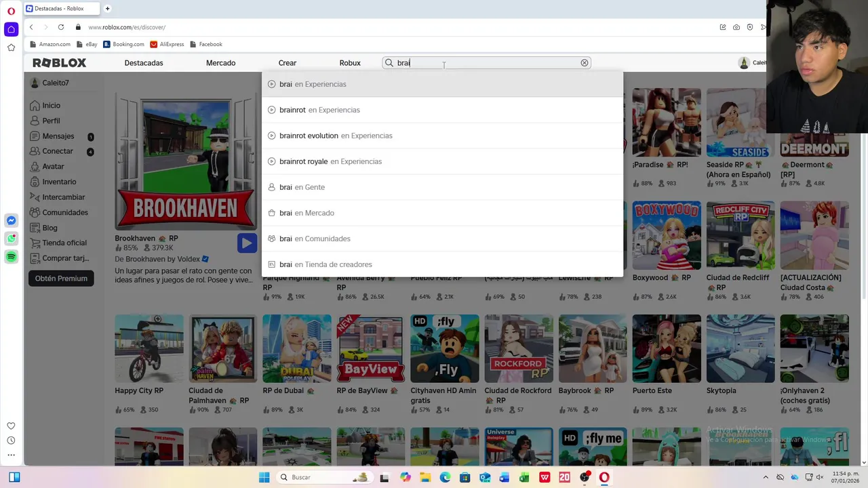The width and height of the screenshot is (868, 488).
Task: Open a new tab with plus button
Action: pyautogui.click(x=107, y=9)
